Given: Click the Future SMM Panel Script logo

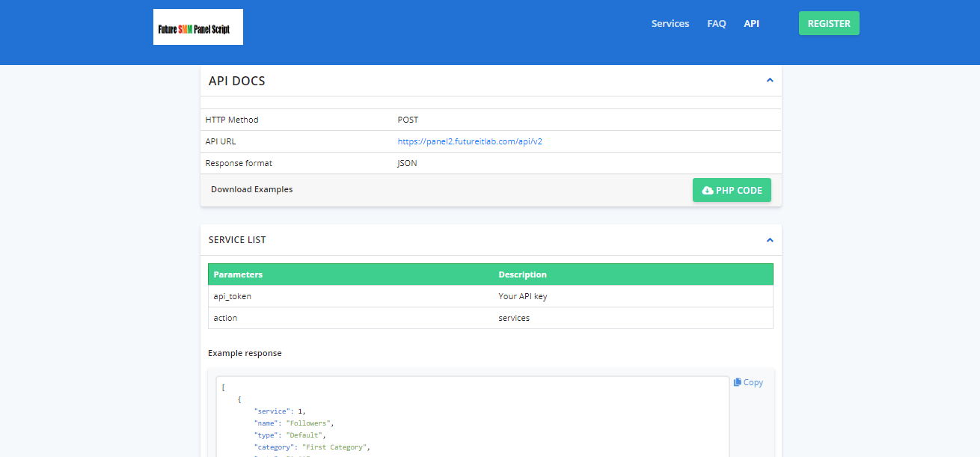Looking at the screenshot, I should (x=197, y=26).
